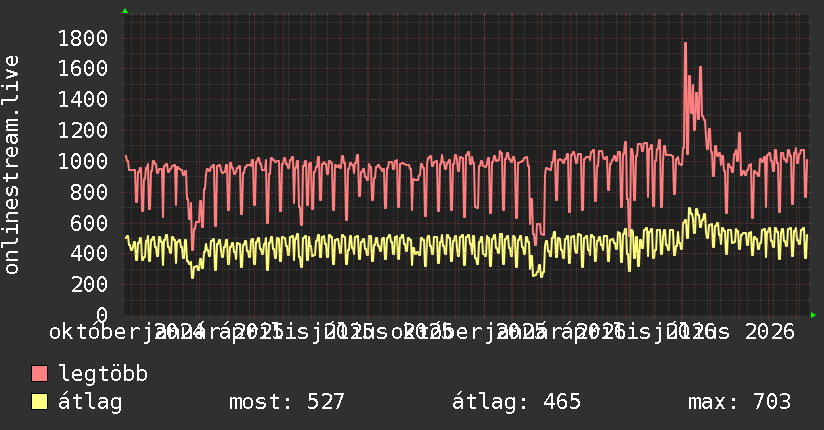Click the 1000 y-axis label

click(83, 161)
